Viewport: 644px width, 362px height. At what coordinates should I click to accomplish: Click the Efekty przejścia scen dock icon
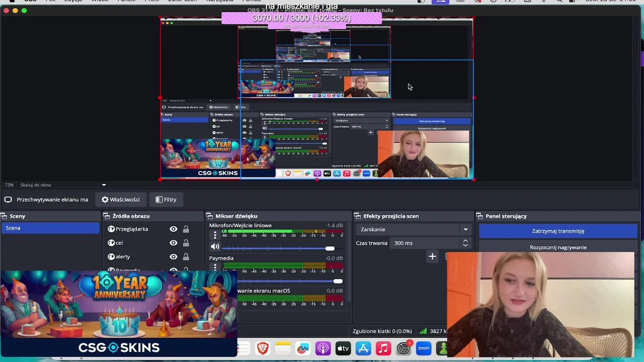pos(357,216)
